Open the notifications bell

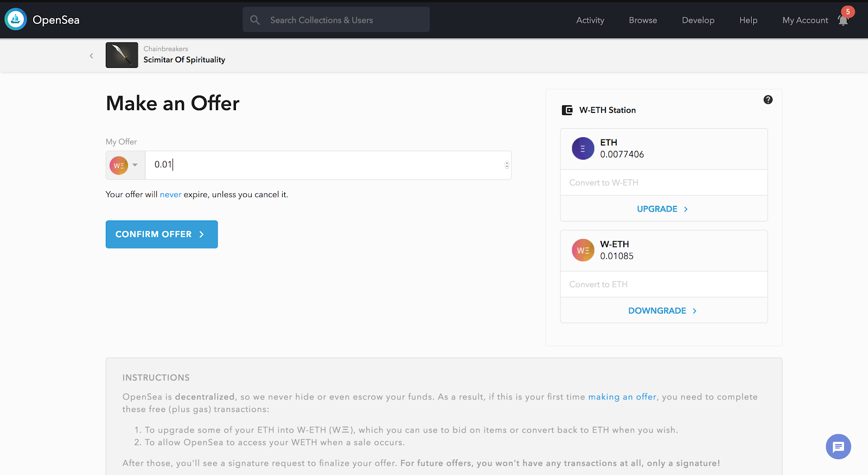tap(843, 20)
